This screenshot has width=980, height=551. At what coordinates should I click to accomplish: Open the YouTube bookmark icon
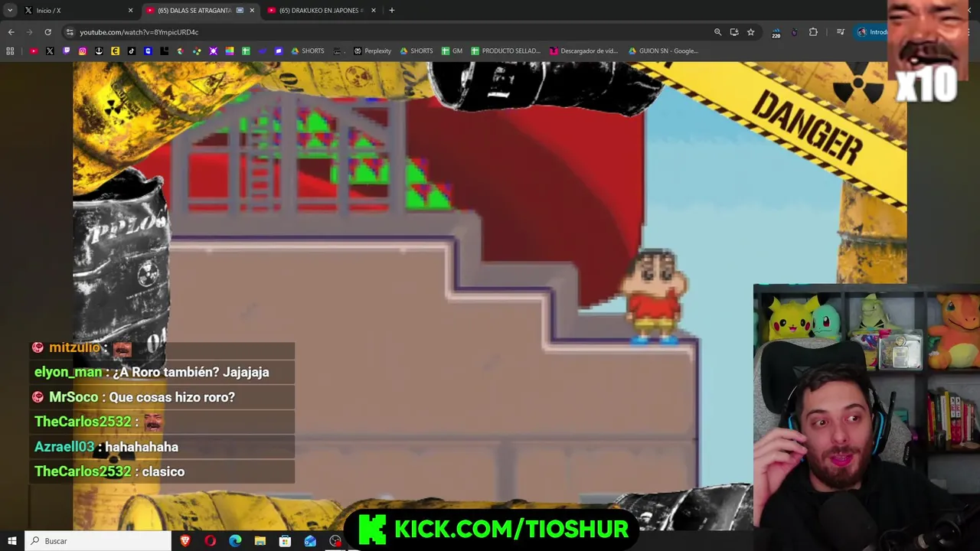tap(34, 51)
